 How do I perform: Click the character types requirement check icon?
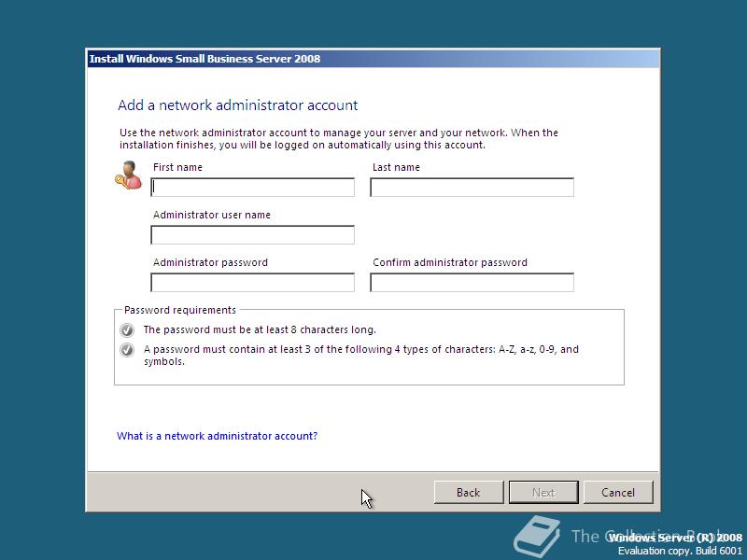pyautogui.click(x=127, y=349)
